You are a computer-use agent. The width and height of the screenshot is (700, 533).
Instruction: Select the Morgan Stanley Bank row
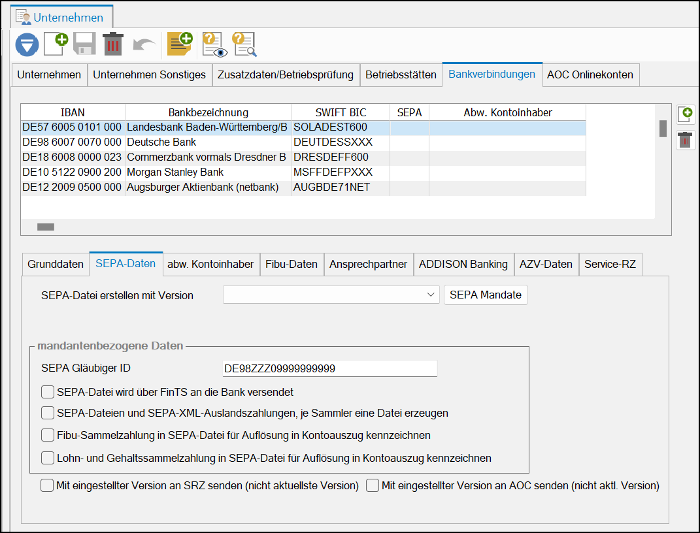pos(304,172)
